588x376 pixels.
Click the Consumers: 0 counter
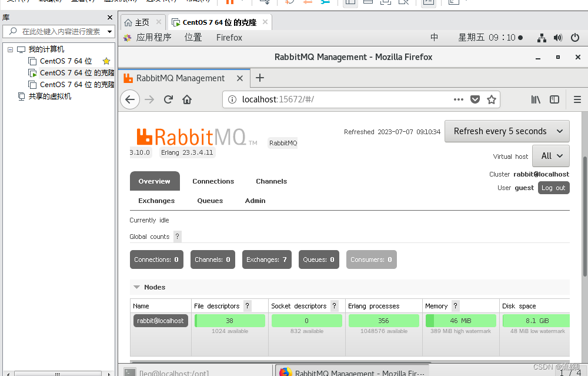[x=371, y=259]
